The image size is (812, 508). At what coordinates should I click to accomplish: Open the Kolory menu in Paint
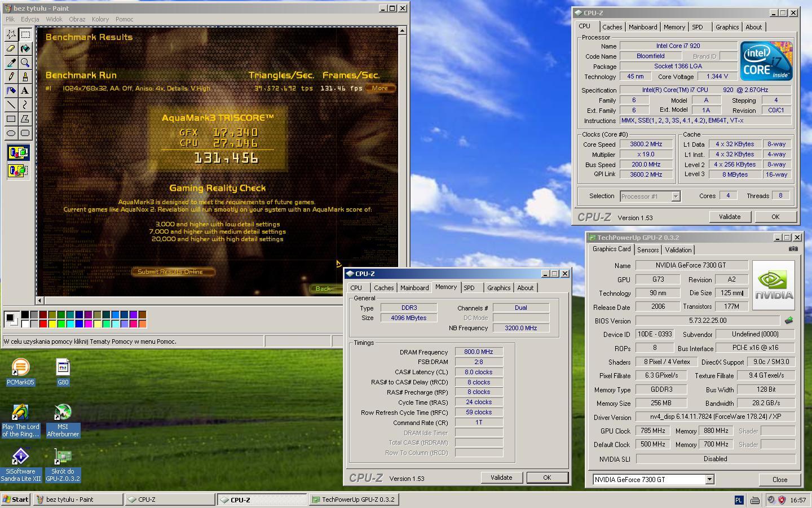tap(100, 19)
